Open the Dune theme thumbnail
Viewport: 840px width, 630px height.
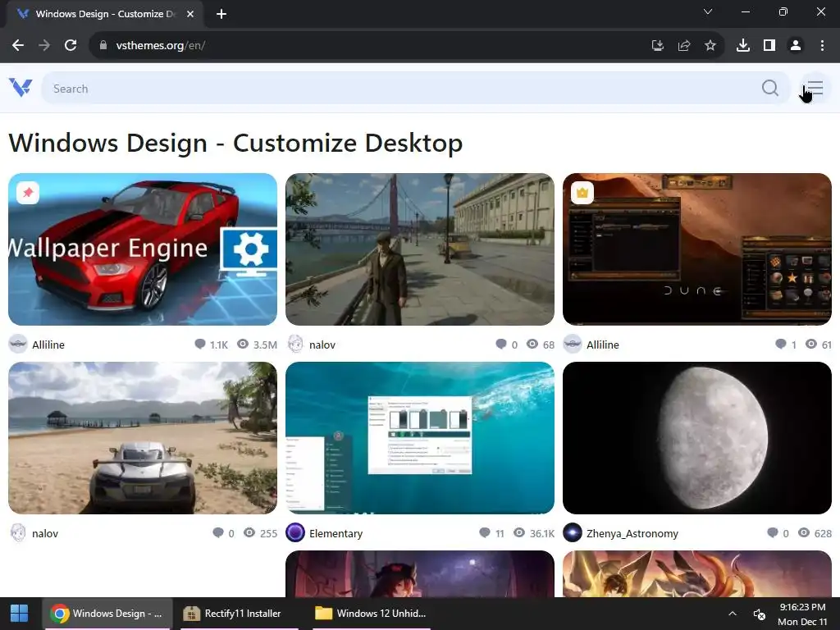point(697,249)
